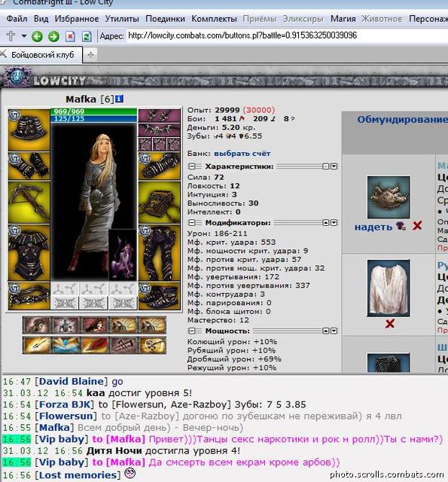Click the equipped helmet slot
Screen dimensions: 448x482
tap(29, 130)
